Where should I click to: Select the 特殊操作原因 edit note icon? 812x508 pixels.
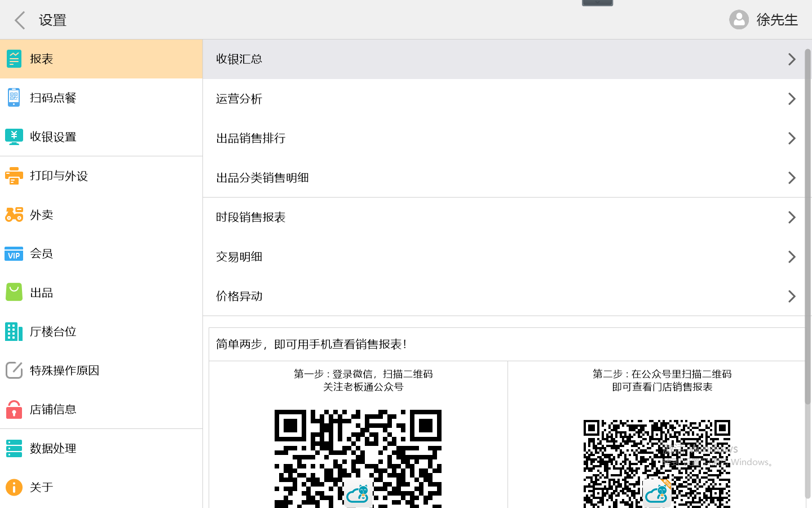[14, 370]
